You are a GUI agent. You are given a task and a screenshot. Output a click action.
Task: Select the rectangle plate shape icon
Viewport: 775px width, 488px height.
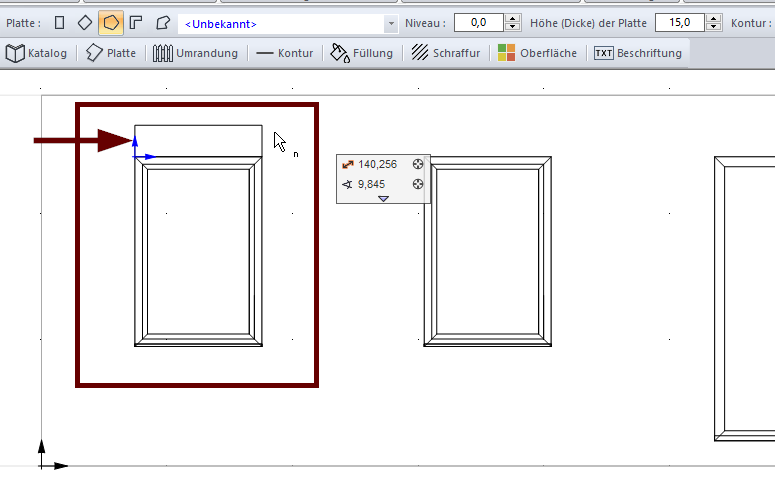(x=60, y=22)
